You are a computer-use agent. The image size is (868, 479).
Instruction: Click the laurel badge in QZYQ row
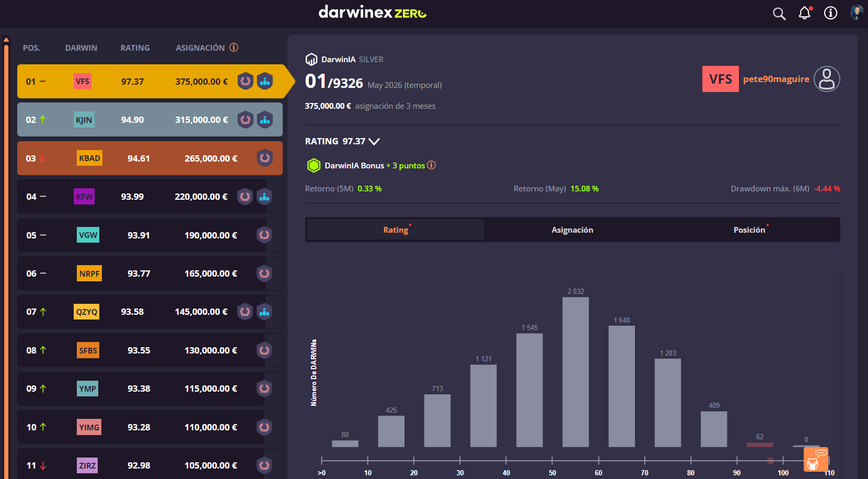(x=245, y=312)
